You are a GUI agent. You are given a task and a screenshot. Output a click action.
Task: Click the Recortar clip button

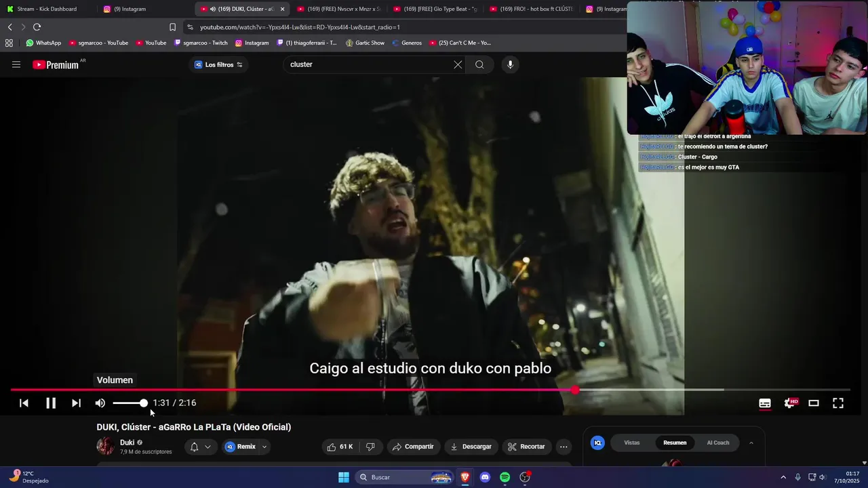(x=527, y=447)
